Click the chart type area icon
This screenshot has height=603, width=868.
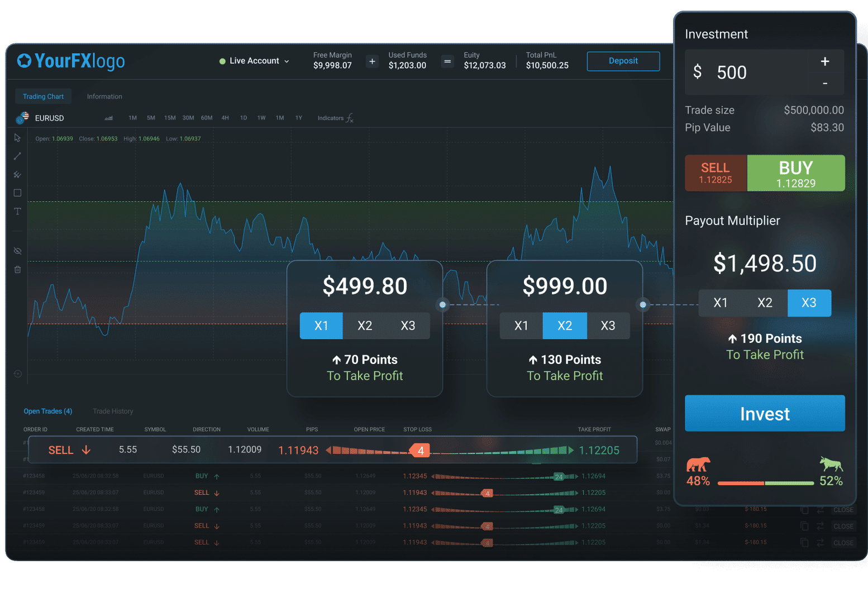(109, 118)
